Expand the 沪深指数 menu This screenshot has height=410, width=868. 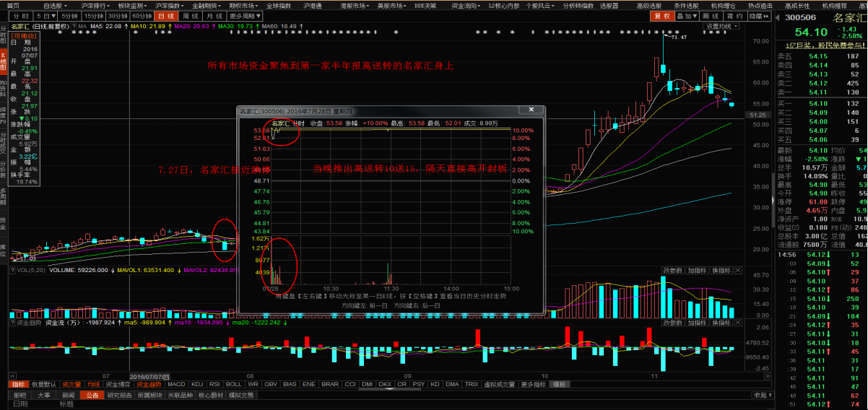tap(169, 4)
